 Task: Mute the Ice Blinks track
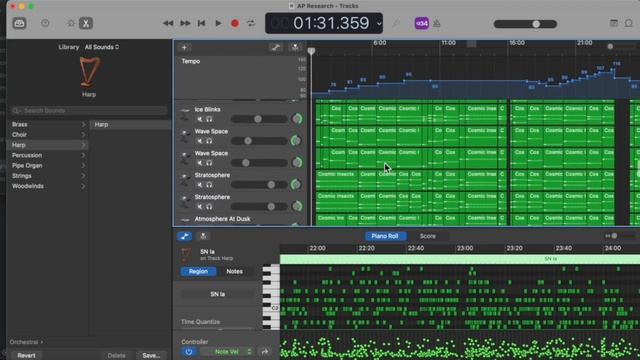200,119
